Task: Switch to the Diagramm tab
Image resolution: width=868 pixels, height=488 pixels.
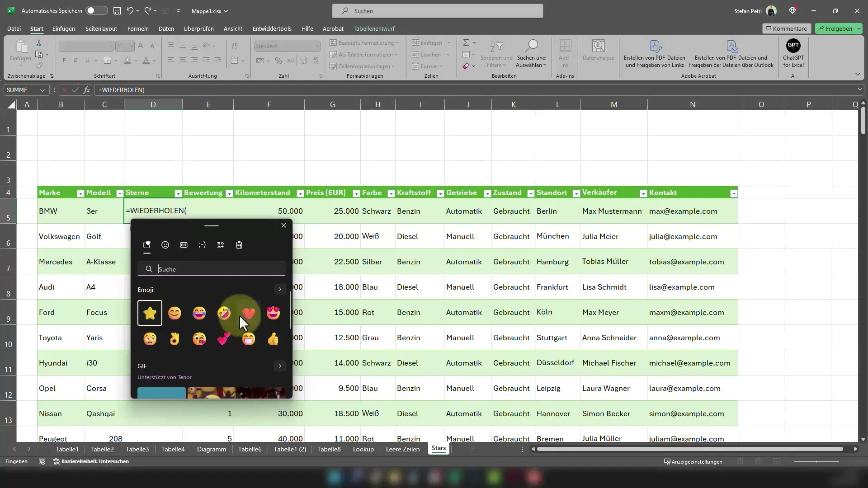Action: [212, 449]
